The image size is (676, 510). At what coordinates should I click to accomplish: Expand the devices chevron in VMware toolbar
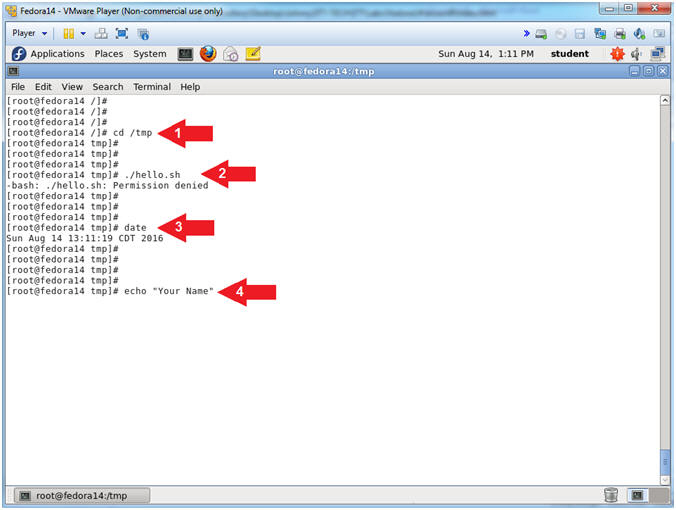526,34
